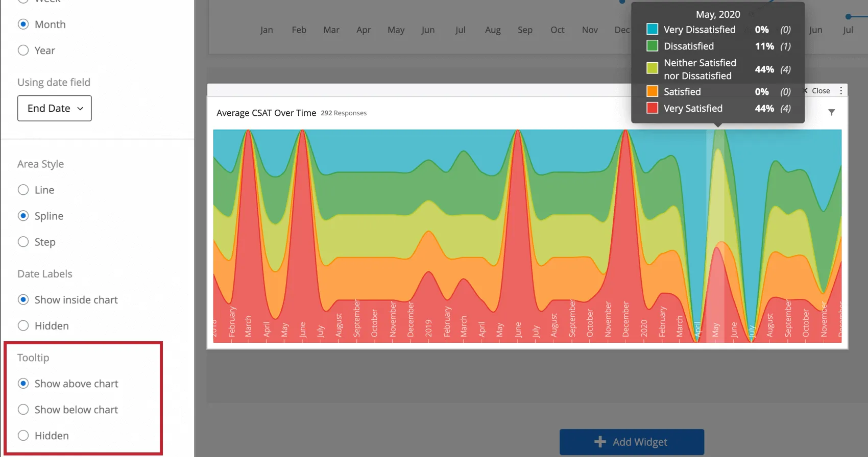This screenshot has height=457, width=868.
Task: Set tooltip to Hidden
Action: point(23,436)
